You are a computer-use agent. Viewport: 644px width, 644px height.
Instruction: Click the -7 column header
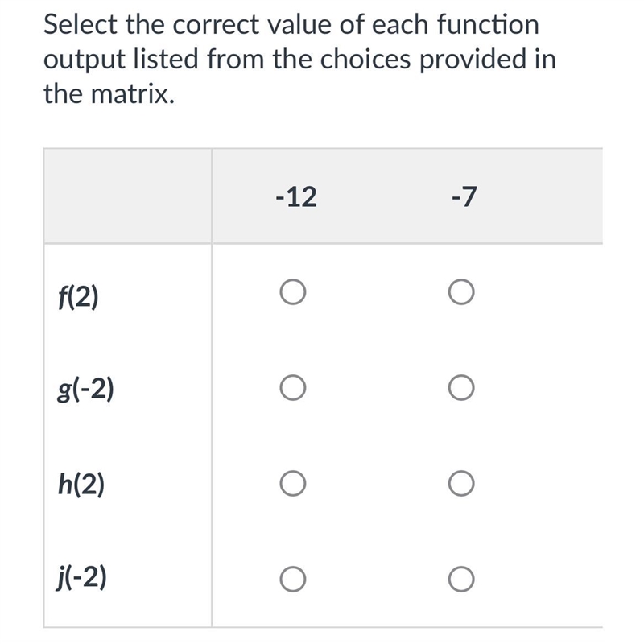(x=464, y=196)
